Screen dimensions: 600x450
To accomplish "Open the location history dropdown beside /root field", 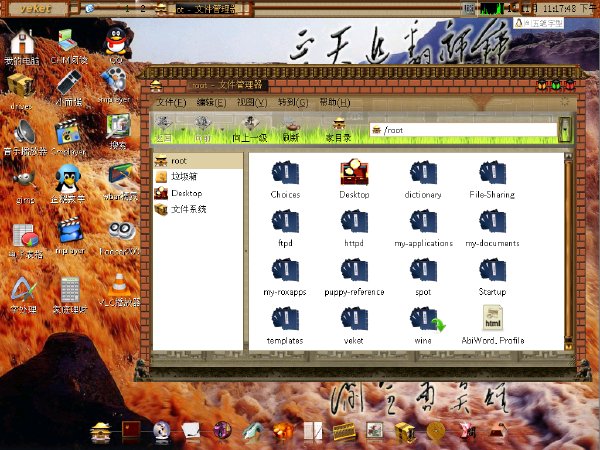I will pyautogui.click(x=565, y=129).
